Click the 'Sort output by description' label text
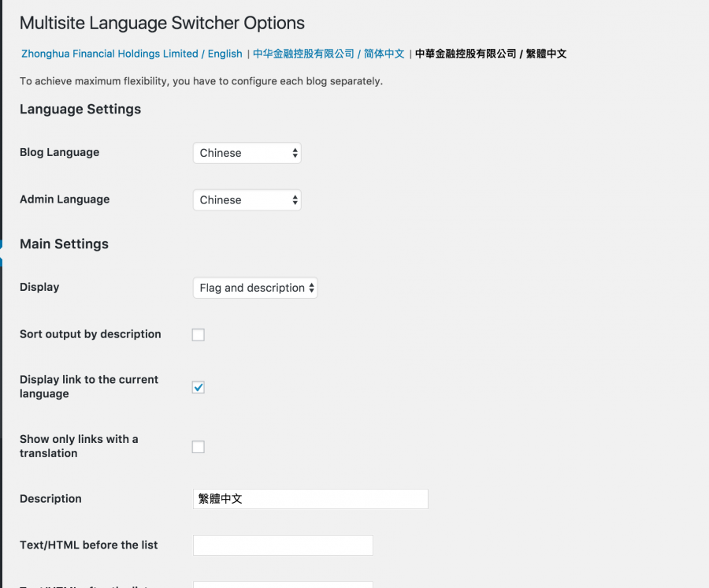This screenshot has width=709, height=588. [91, 334]
